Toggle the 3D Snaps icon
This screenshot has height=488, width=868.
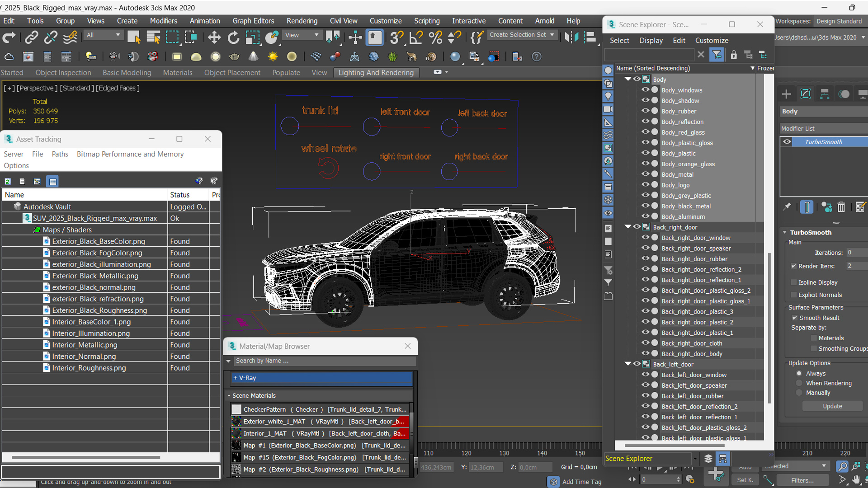[x=396, y=38]
